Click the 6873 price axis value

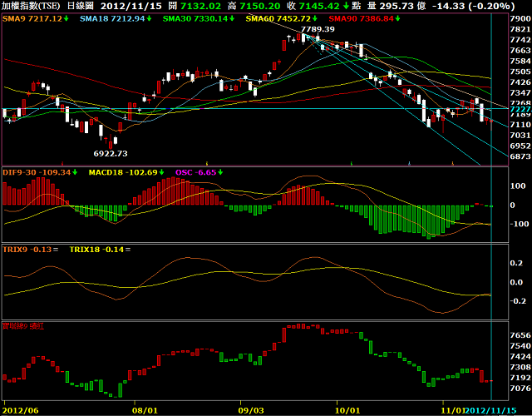(520, 156)
